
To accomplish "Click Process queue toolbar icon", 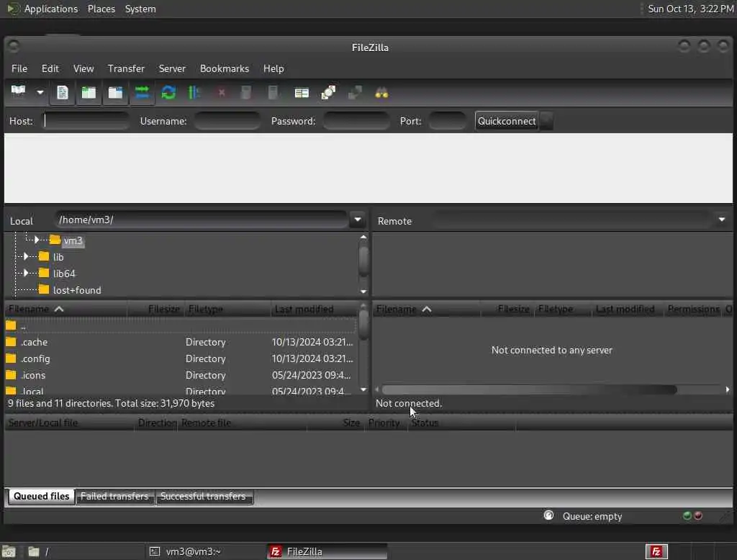I will [x=194, y=92].
